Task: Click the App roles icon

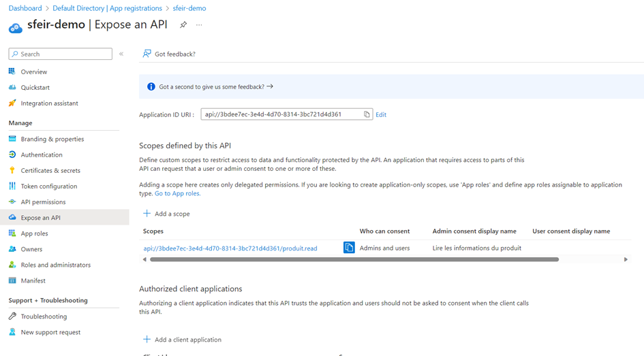Action: click(x=12, y=233)
